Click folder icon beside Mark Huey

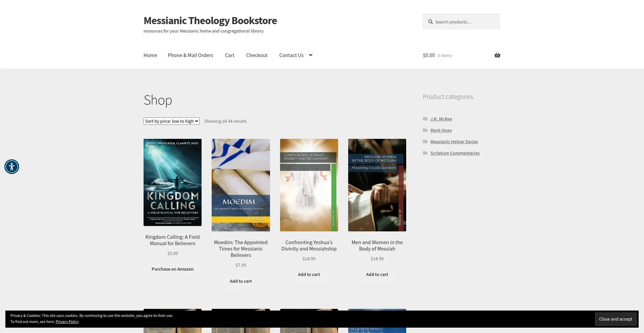[x=425, y=130]
